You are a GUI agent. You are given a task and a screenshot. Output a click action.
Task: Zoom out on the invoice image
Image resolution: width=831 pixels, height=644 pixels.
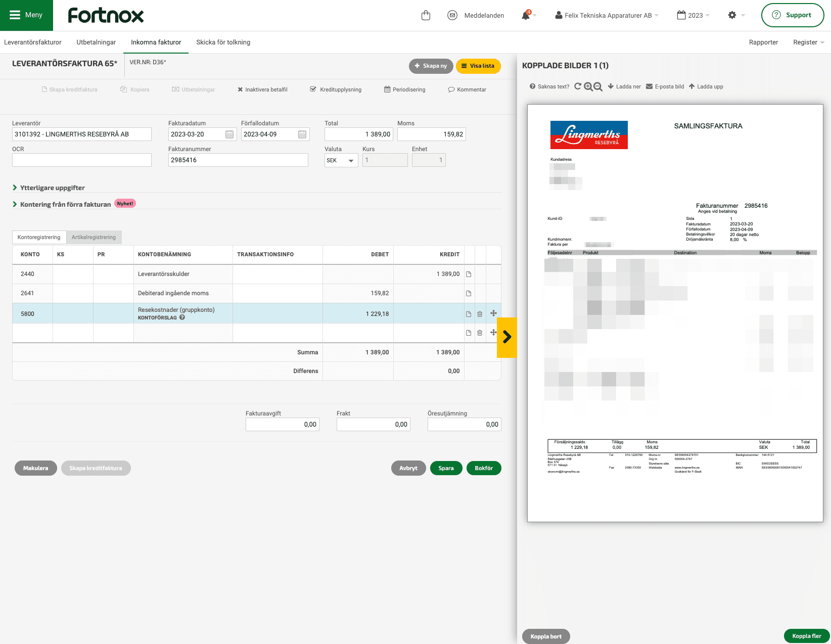598,86
